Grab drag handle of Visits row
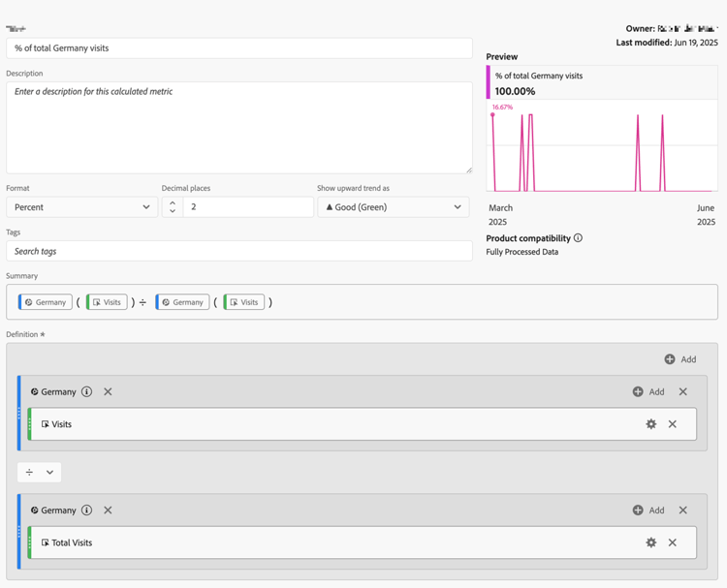 tap(30, 424)
